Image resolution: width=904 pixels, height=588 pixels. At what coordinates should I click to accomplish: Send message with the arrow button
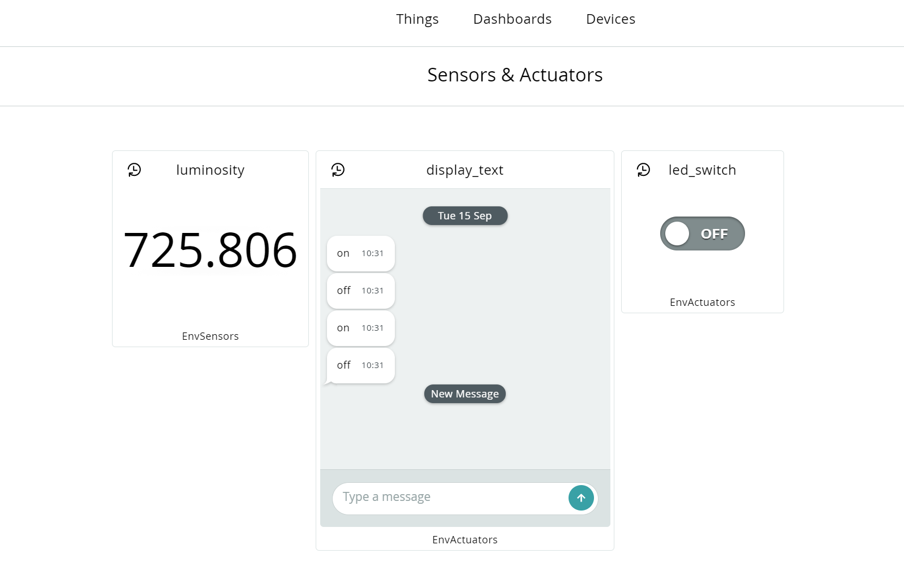click(x=581, y=498)
